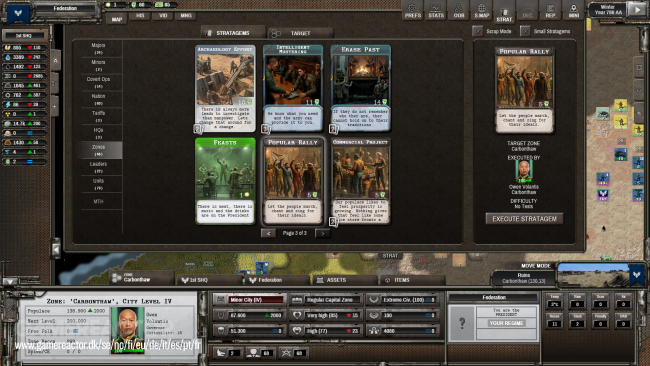Select the VID tab in top bar
This screenshot has height=366, width=650.
click(163, 16)
